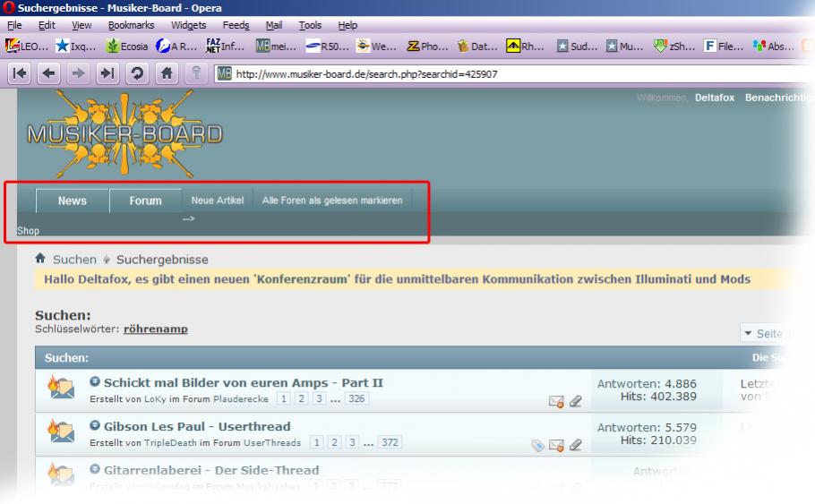Go to page 326 of Schickt mal Bilder thread
This screenshot has height=504, width=815.
pyautogui.click(x=356, y=398)
